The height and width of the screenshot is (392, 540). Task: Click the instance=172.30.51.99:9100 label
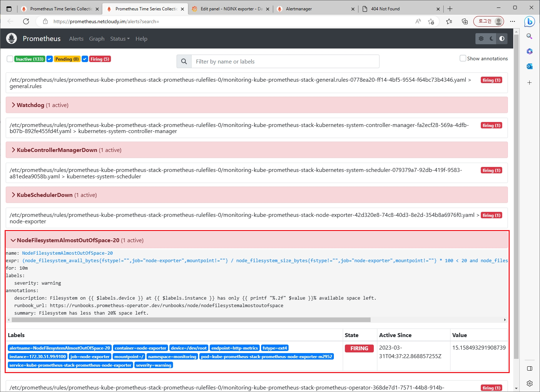pyautogui.click(x=37, y=356)
